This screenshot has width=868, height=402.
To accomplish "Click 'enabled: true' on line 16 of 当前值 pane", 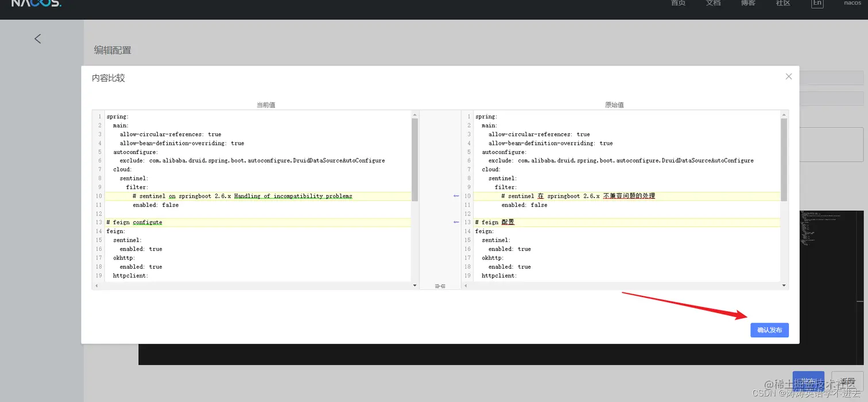I will pyautogui.click(x=141, y=249).
